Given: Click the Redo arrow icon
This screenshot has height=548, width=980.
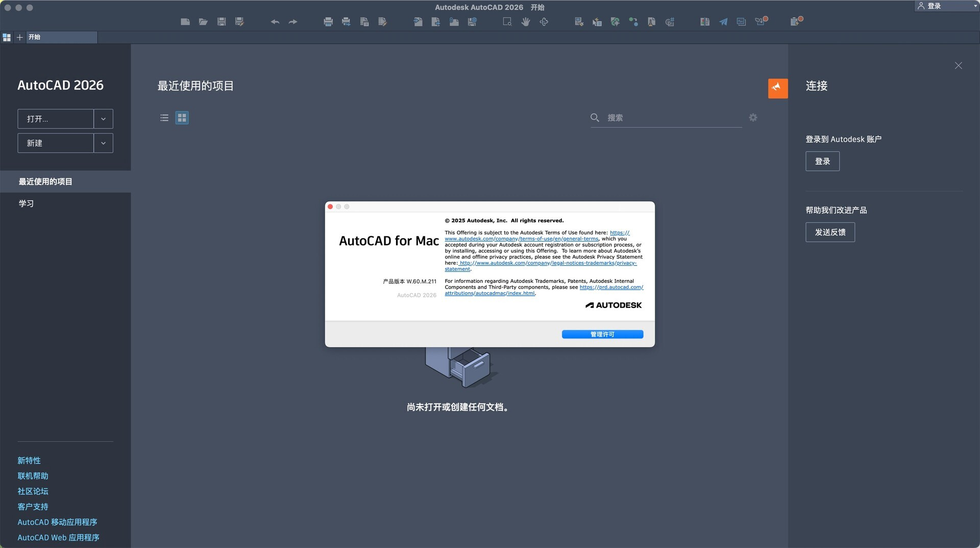Looking at the screenshot, I should (x=293, y=21).
